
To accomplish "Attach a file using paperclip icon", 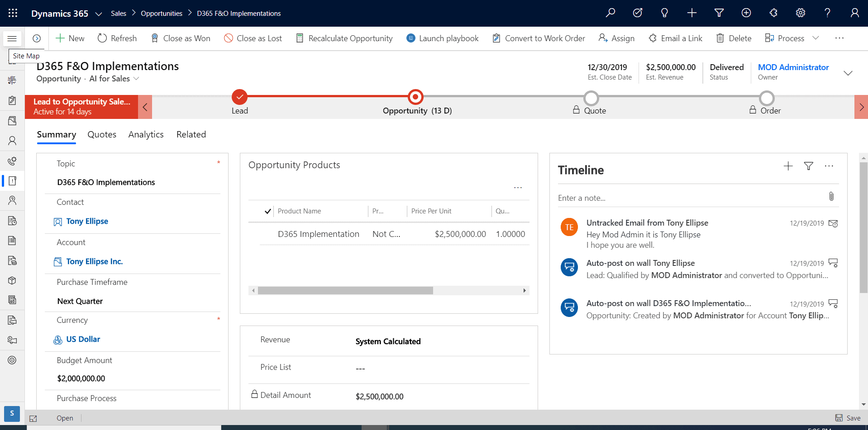I will click(831, 196).
